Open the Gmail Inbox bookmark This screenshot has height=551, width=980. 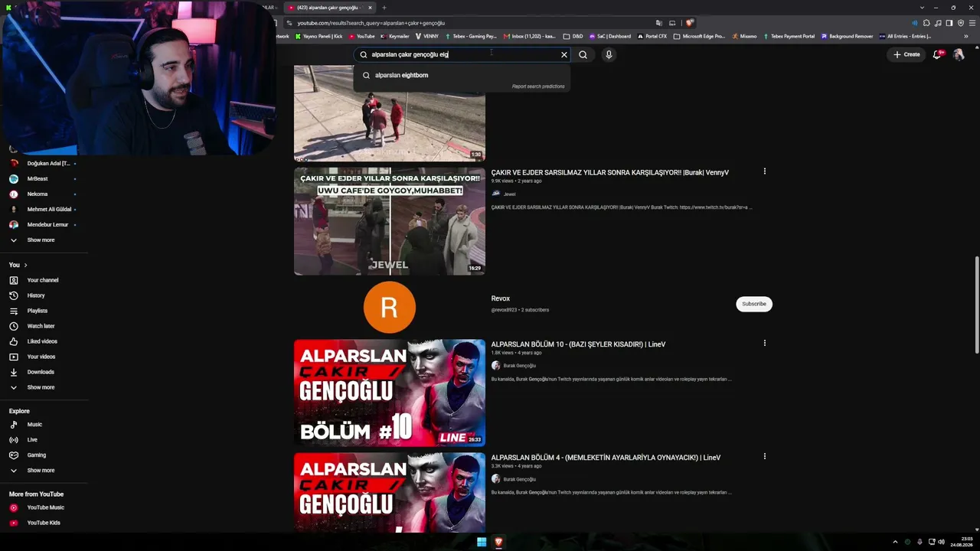(x=530, y=36)
